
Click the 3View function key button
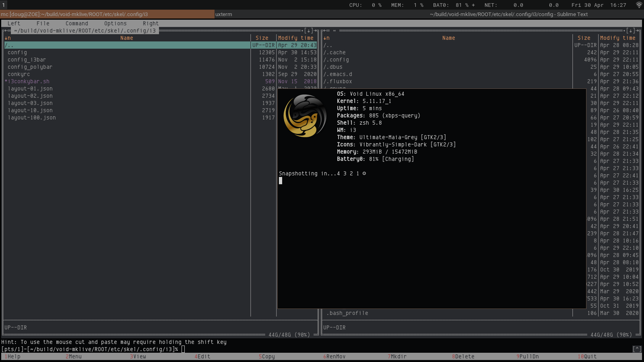point(138,356)
